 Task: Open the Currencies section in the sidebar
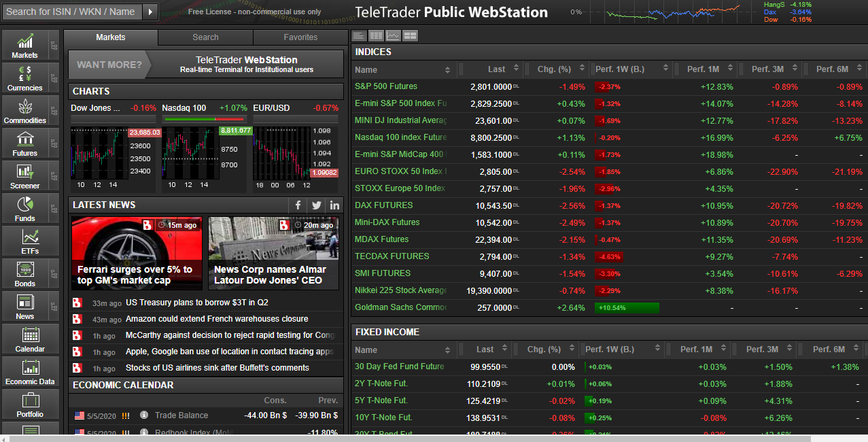(25, 78)
